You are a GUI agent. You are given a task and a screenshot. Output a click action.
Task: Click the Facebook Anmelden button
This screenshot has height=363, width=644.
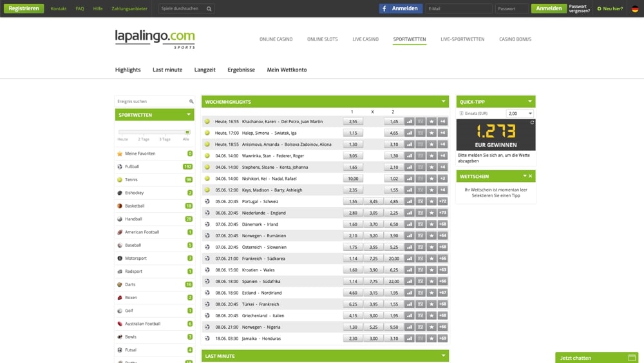tap(401, 8)
